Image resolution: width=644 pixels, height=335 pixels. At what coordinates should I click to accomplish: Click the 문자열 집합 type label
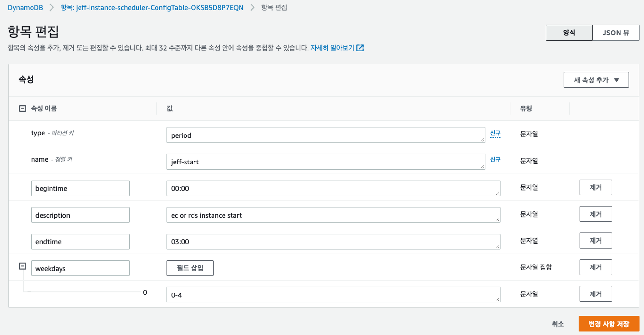pos(536,267)
